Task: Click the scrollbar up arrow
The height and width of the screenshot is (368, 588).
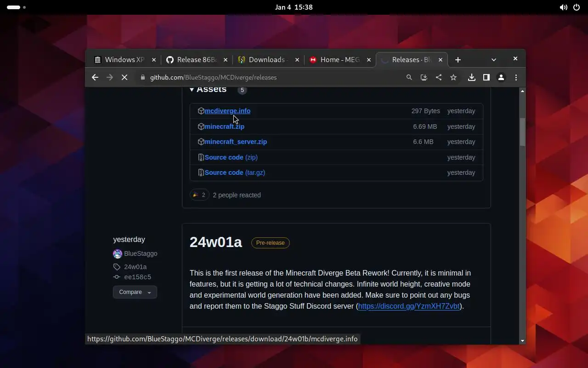Action: tap(522, 91)
